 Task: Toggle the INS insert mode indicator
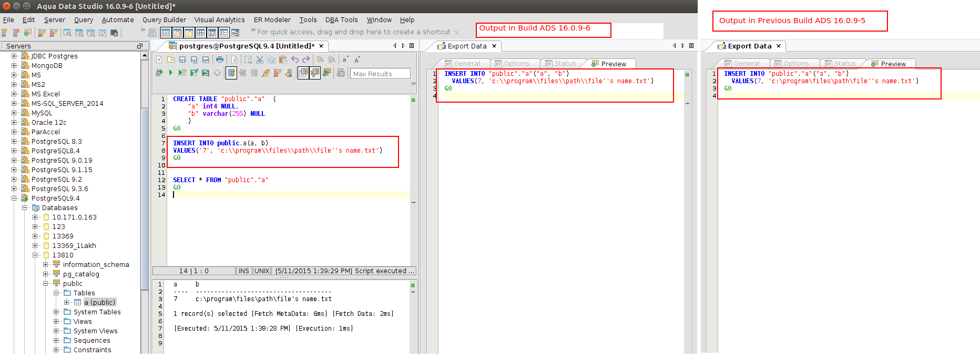pos(244,271)
